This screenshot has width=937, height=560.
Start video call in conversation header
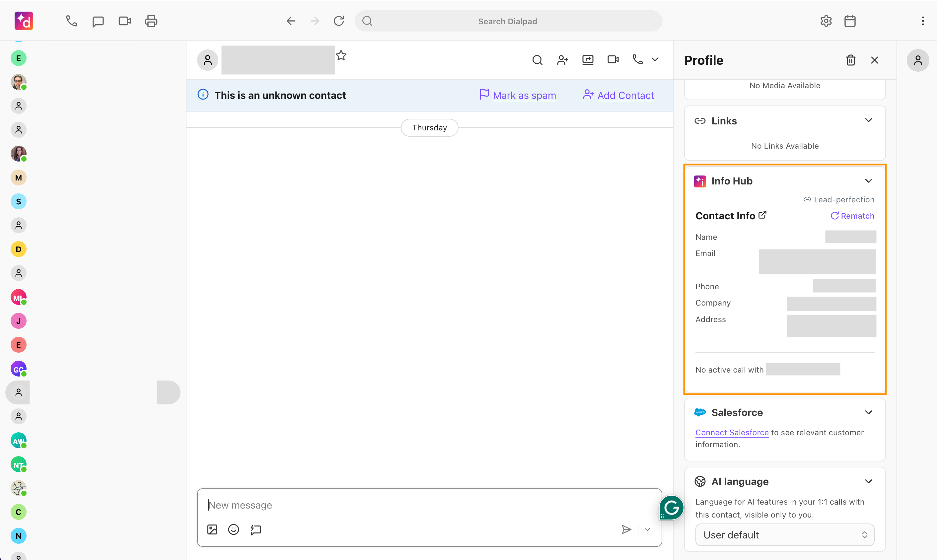[x=613, y=60]
